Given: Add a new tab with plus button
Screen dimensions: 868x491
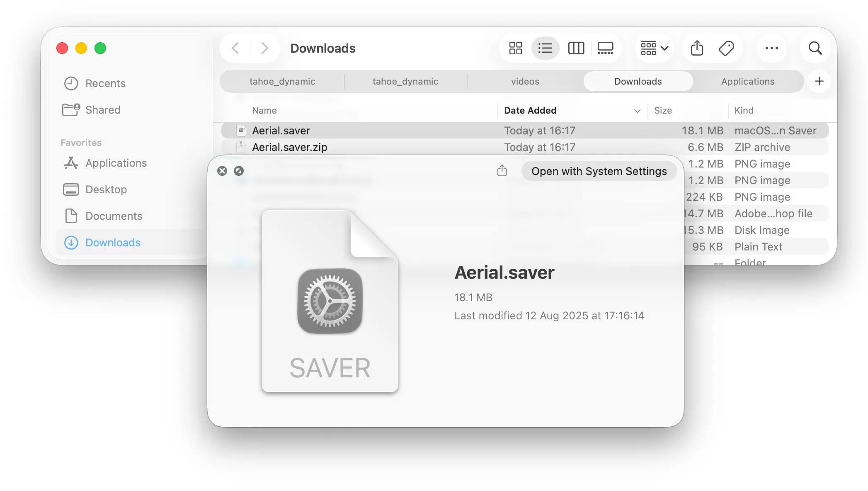Looking at the screenshot, I should tap(819, 81).
